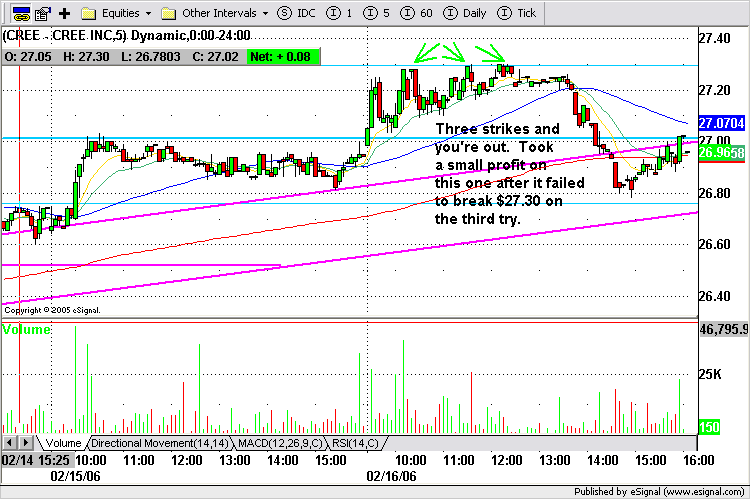Click the 16:00 time axis label
The image size is (750, 499).
698,460
